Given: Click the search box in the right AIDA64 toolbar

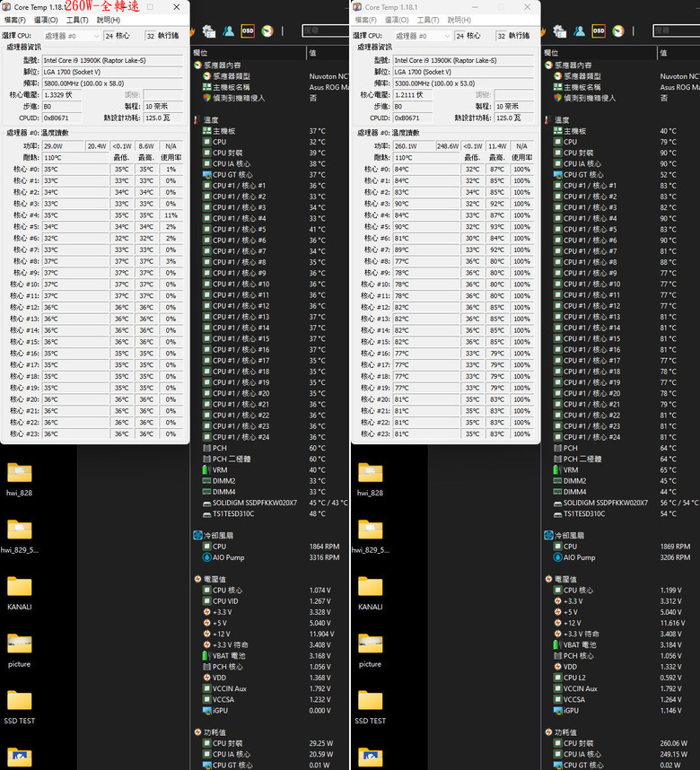Looking at the screenshot, I should tap(676, 31).
